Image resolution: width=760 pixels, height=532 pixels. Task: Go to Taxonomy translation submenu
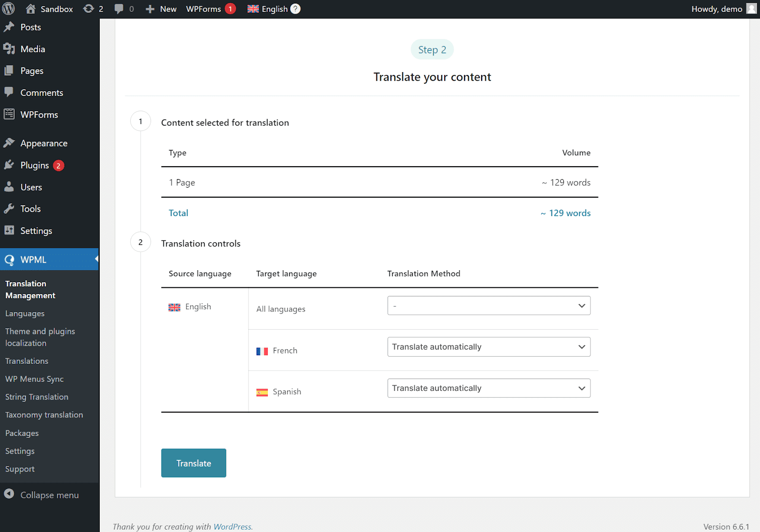coord(44,415)
